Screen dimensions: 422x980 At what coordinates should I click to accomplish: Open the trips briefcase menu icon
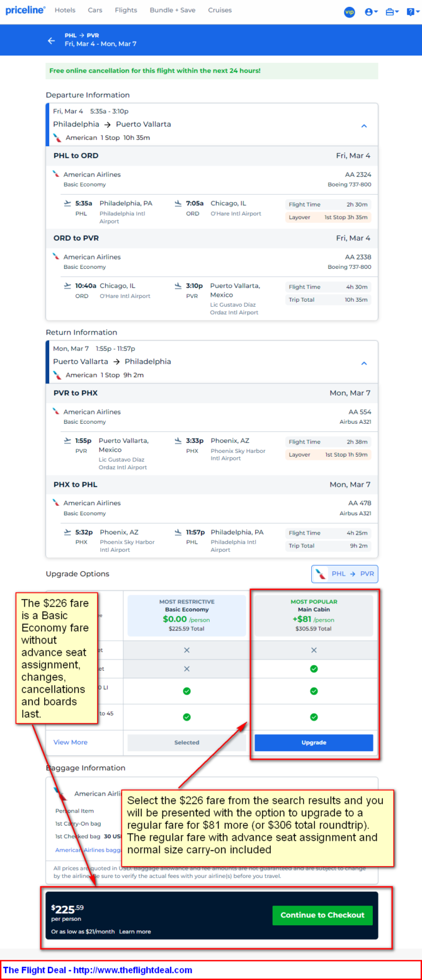[392, 12]
